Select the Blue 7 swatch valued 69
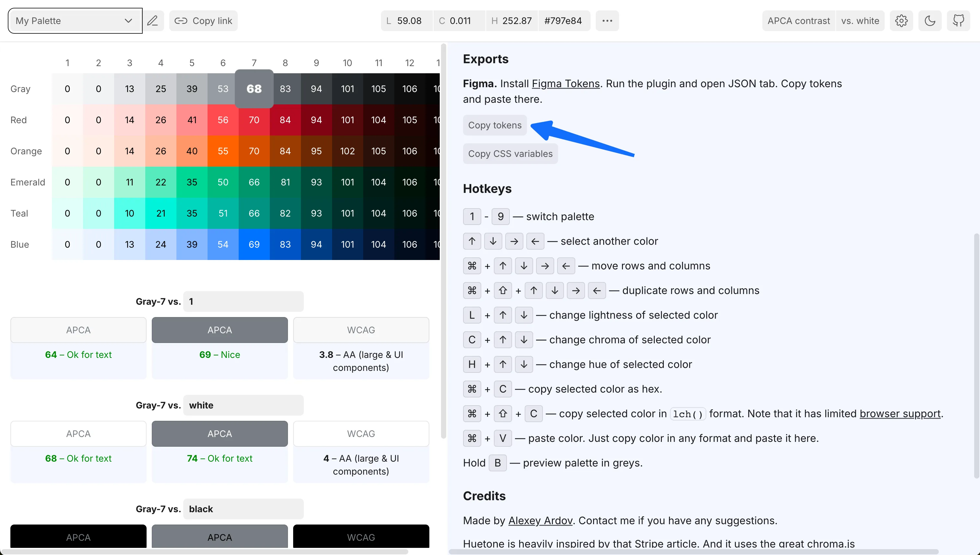Viewport: 980px width, 555px height. click(x=254, y=244)
